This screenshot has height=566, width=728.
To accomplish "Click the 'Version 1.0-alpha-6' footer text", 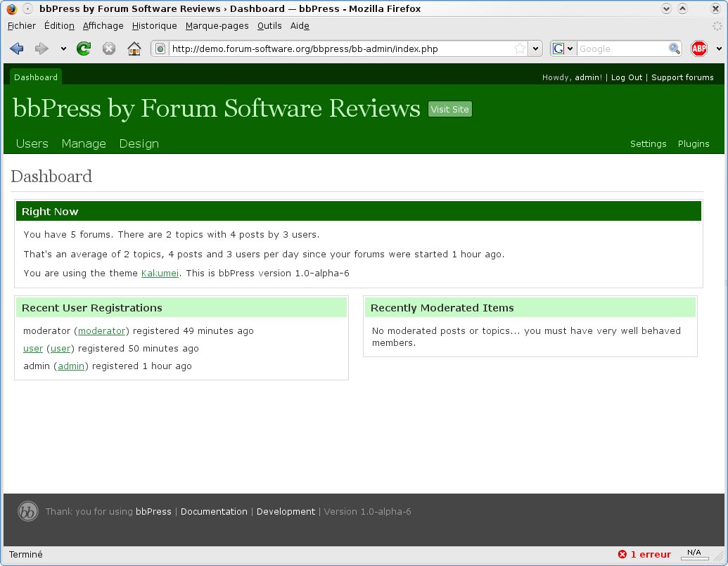I will click(367, 512).
